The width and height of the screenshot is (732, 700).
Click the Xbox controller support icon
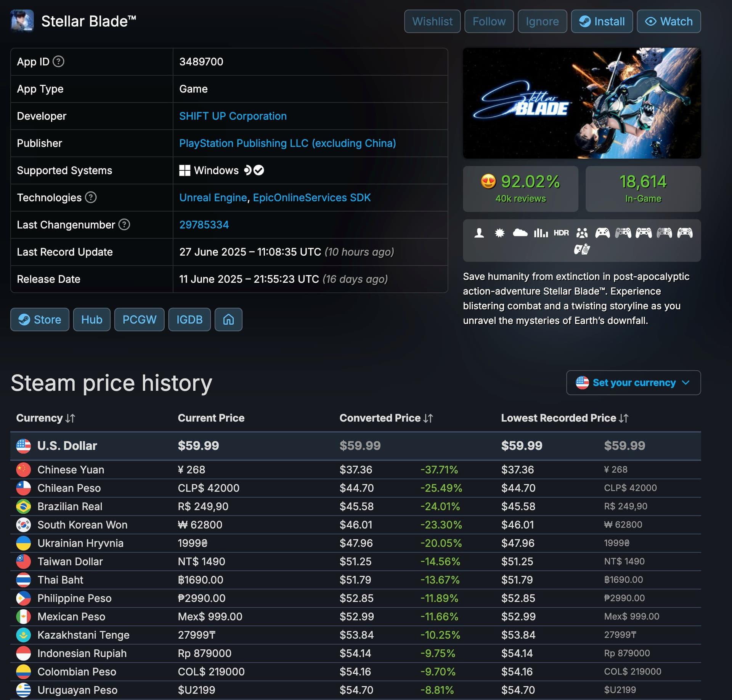(602, 232)
